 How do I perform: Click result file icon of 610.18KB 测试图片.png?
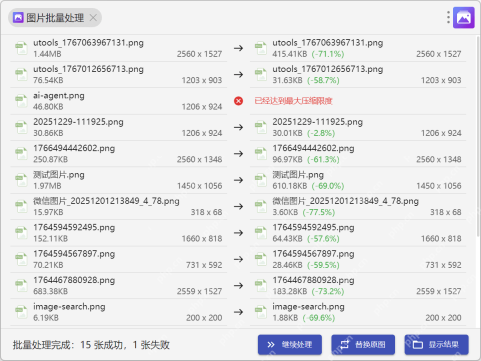point(261,180)
